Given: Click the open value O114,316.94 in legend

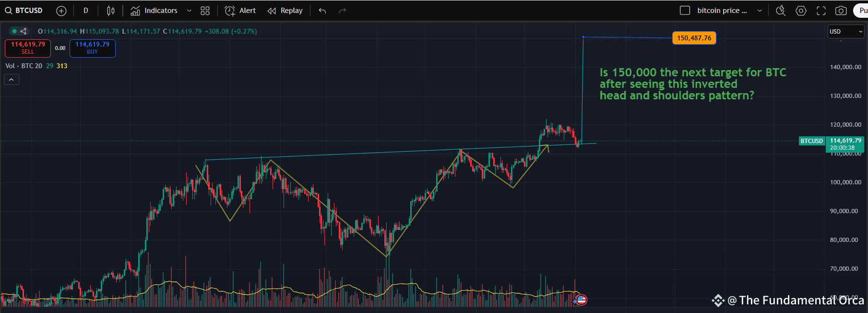Looking at the screenshot, I should (57, 31).
